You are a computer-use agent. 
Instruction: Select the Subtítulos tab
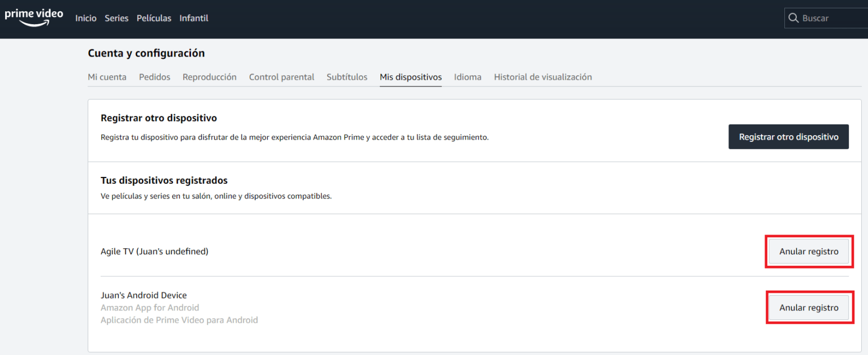[347, 77]
